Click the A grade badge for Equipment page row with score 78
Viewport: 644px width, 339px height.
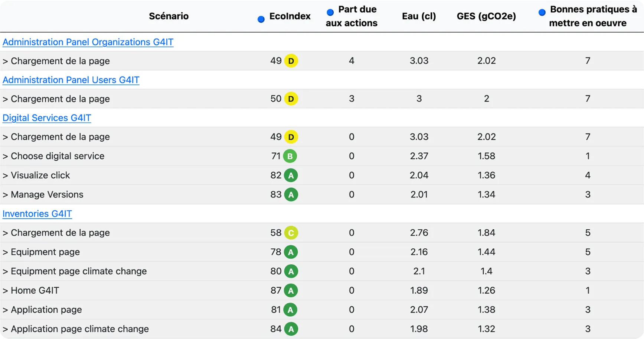point(291,252)
